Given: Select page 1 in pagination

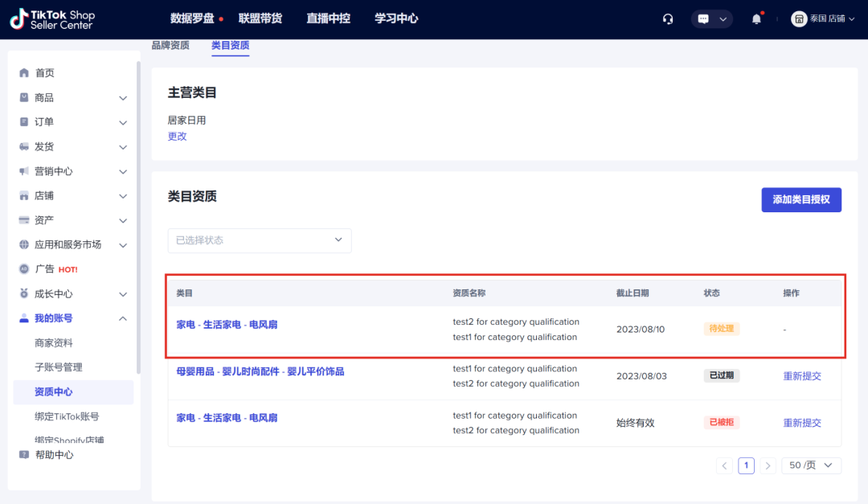Looking at the screenshot, I should click(746, 465).
